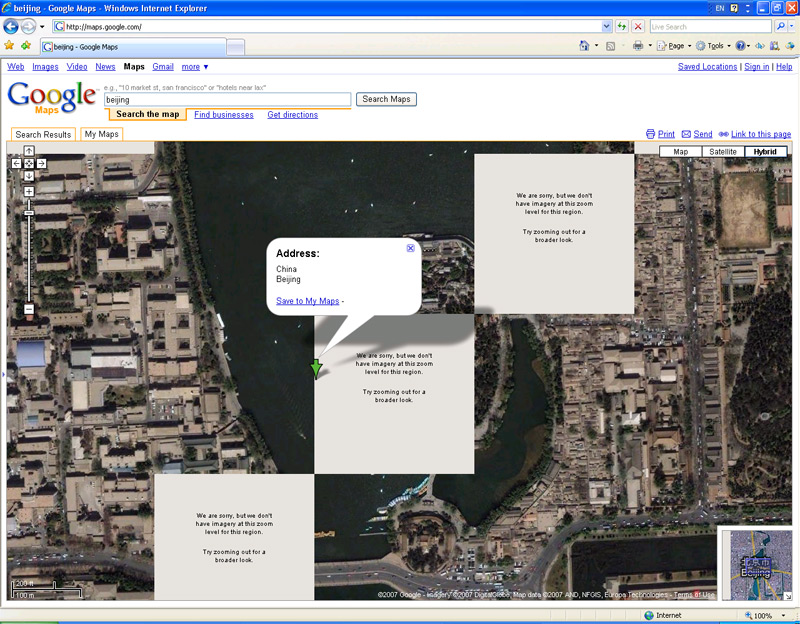The width and height of the screenshot is (800, 624).
Task: Click return to last result center button
Action: pyautogui.click(x=29, y=163)
